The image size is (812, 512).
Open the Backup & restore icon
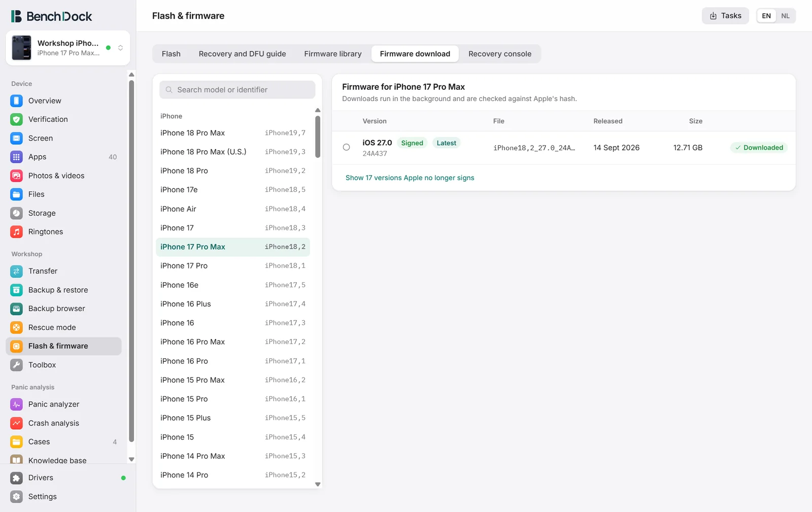point(17,290)
